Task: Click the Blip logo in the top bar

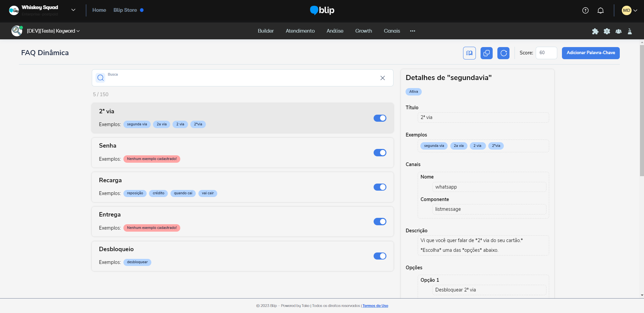Action: (322, 10)
